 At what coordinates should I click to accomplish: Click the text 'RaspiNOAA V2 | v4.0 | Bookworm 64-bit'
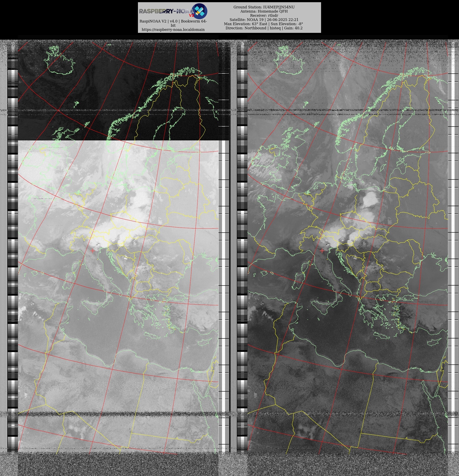[173, 23]
